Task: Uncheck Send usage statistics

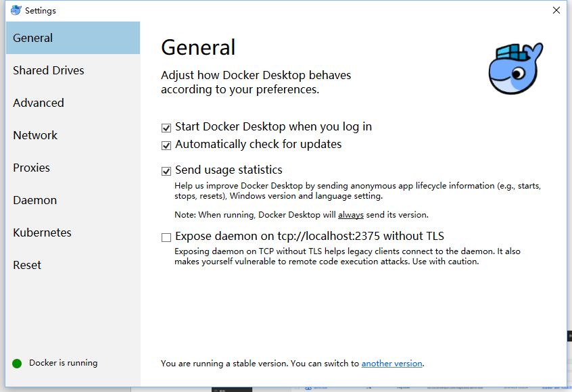Action: [166, 171]
